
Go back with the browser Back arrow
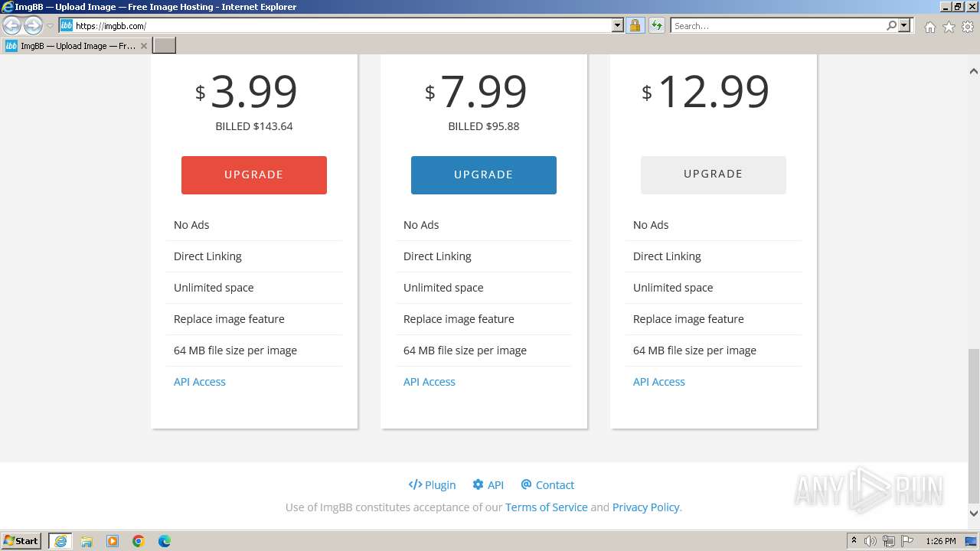[x=11, y=25]
